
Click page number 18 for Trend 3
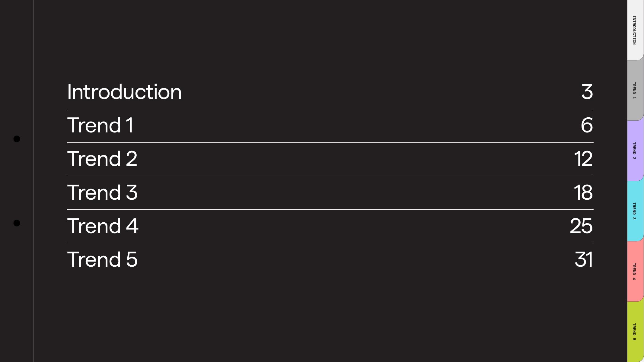click(x=583, y=192)
